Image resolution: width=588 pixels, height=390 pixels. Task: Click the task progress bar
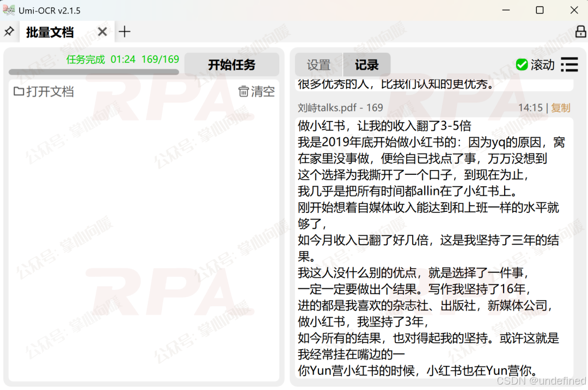[94, 72]
